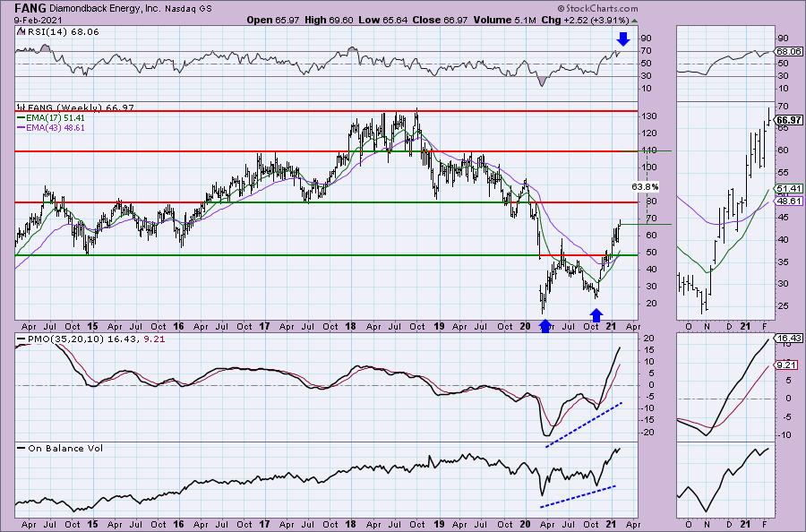806x532 pixels.
Task: Click the On Balance Vol indicator label
Action: click(x=60, y=448)
